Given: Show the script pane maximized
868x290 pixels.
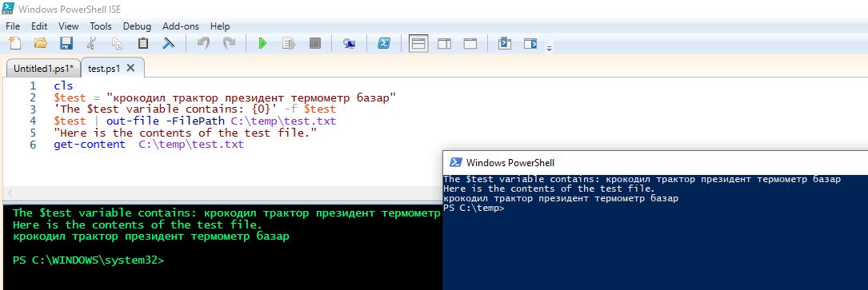Looking at the screenshot, I should pyautogui.click(x=470, y=43).
